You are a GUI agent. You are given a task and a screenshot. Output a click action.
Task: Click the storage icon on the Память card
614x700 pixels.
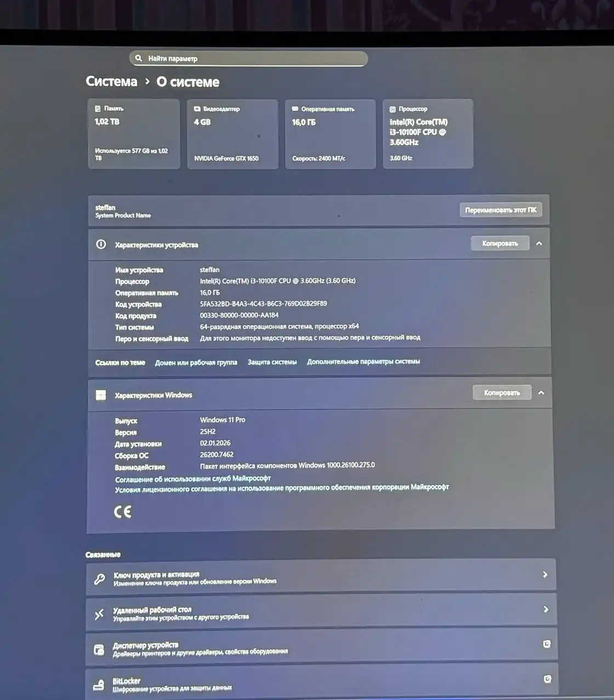(x=99, y=108)
